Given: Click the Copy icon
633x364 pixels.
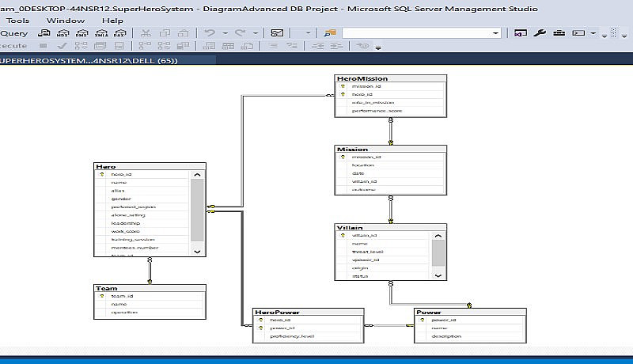Looking at the screenshot, I should (x=165, y=33).
